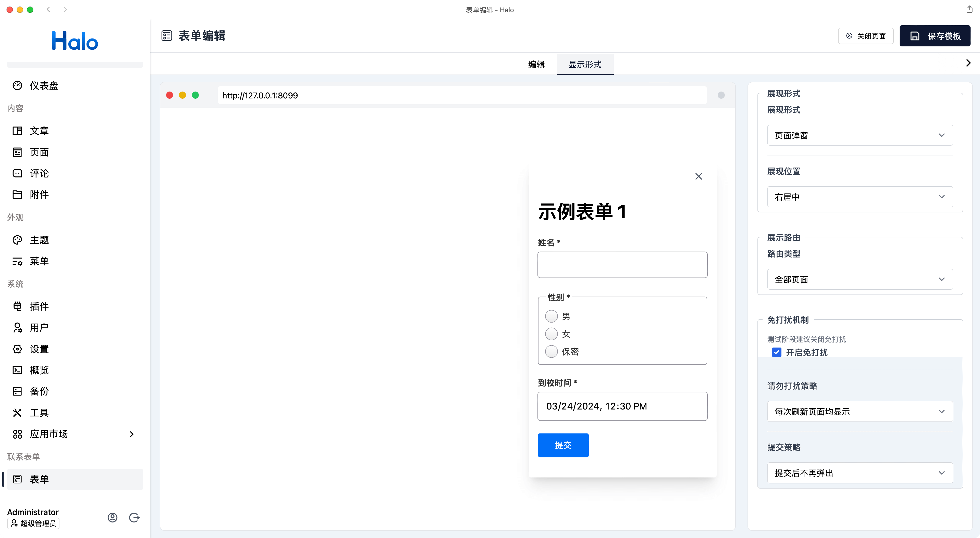The image size is (980, 538).
Task: Switch to the 编辑 tab
Action: 536,64
